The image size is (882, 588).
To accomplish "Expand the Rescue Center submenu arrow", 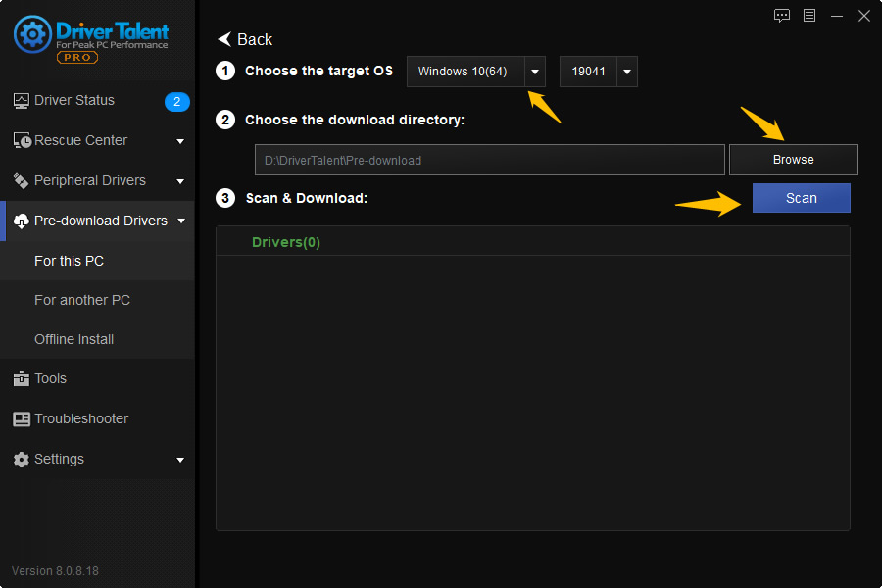I will pos(180,141).
